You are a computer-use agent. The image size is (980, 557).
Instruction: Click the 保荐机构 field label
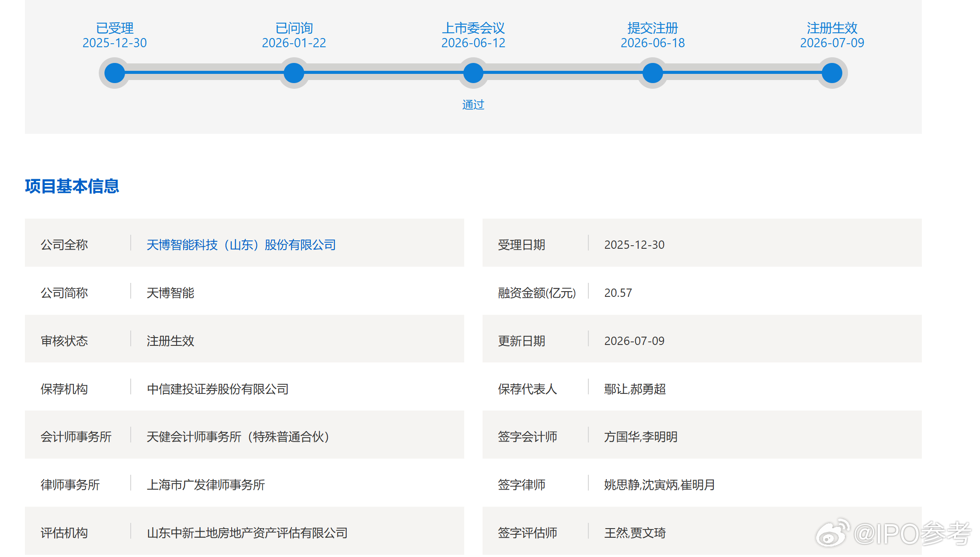tap(64, 389)
